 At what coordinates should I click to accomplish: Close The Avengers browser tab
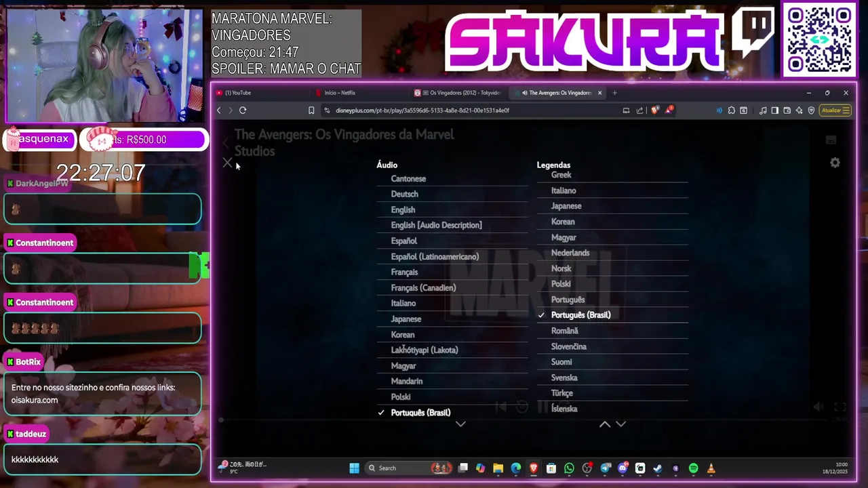coord(599,93)
